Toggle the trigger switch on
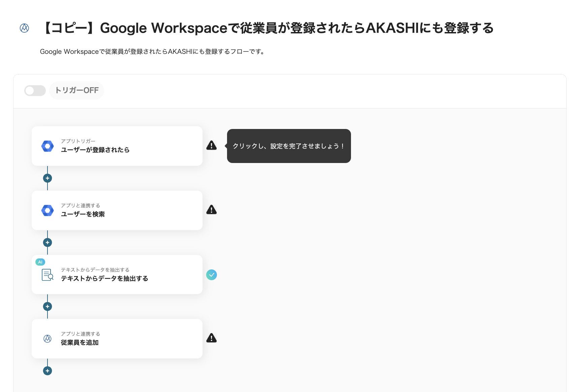The width and height of the screenshot is (576, 392). tap(35, 91)
